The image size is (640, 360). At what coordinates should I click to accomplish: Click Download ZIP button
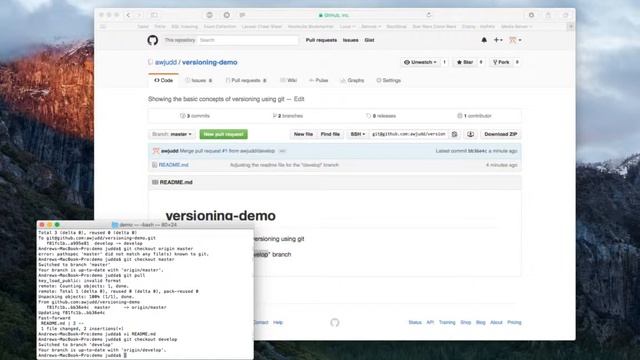[500, 134]
